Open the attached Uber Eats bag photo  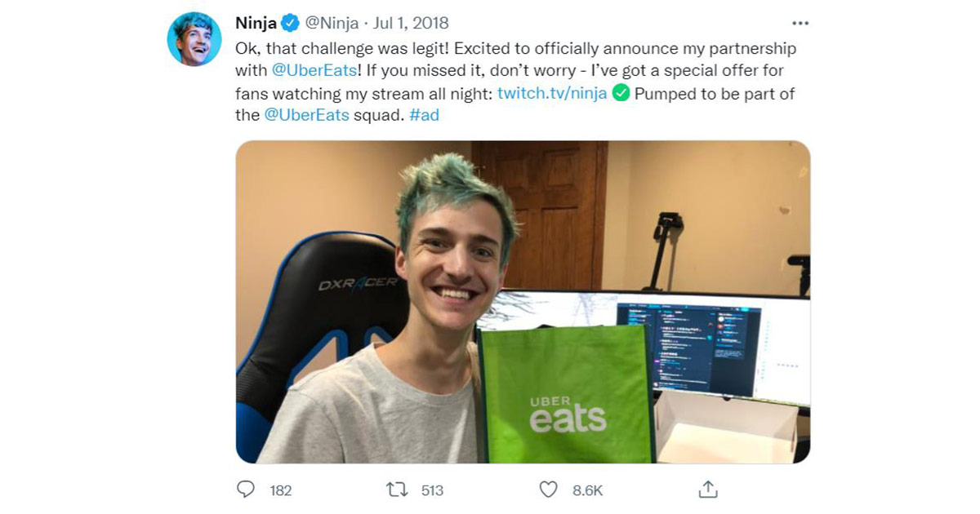tap(523, 302)
